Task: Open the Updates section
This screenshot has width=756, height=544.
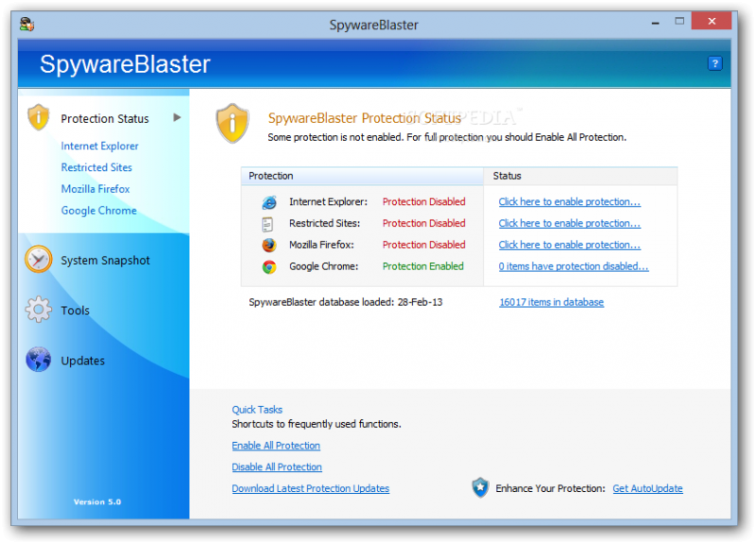Action: (82, 361)
